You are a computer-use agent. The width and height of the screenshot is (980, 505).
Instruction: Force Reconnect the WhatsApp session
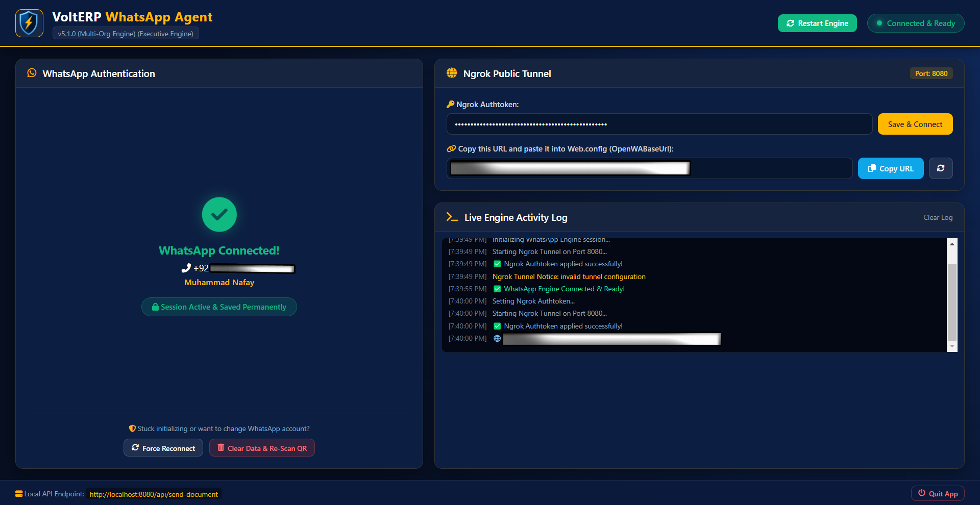(x=163, y=448)
